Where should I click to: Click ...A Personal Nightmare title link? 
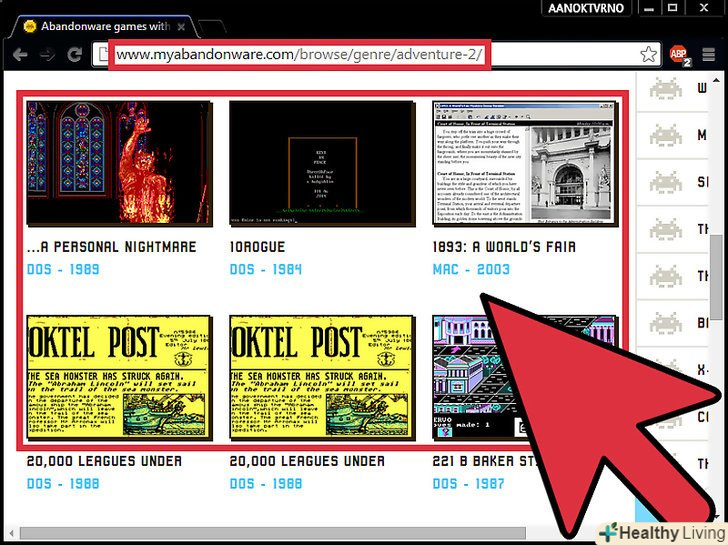[111, 247]
